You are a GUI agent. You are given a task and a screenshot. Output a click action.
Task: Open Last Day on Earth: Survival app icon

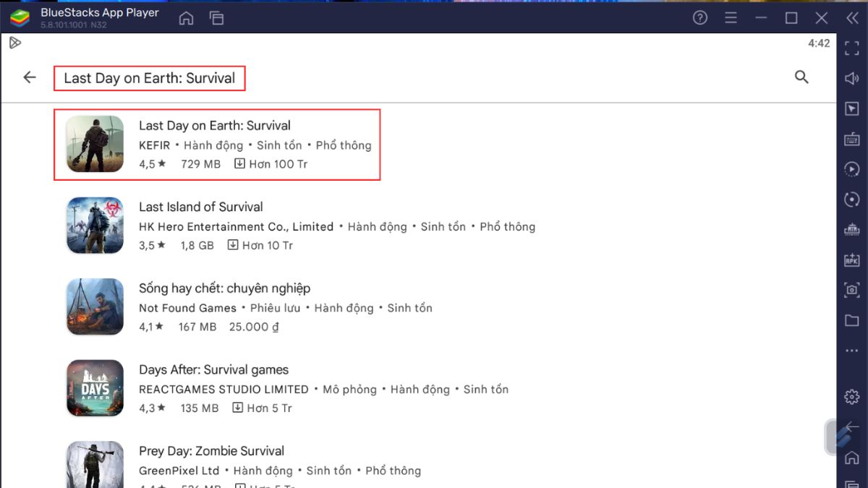click(x=95, y=144)
